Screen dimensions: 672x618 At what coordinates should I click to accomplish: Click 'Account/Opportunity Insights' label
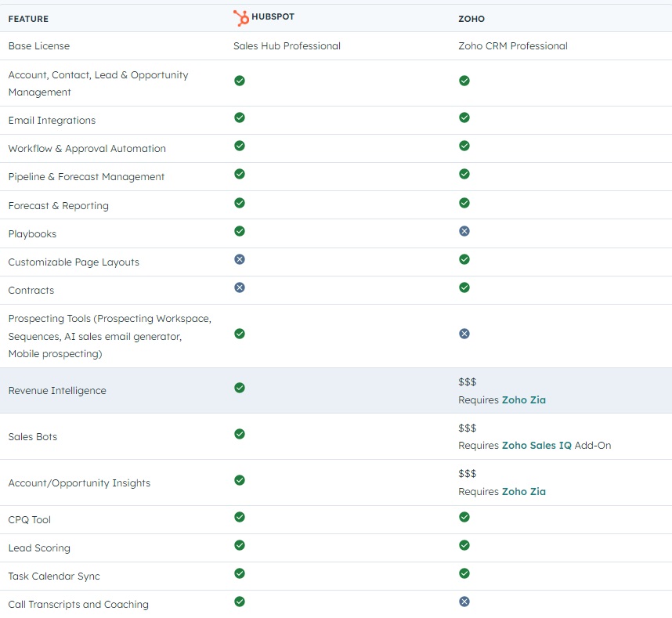[x=79, y=483]
